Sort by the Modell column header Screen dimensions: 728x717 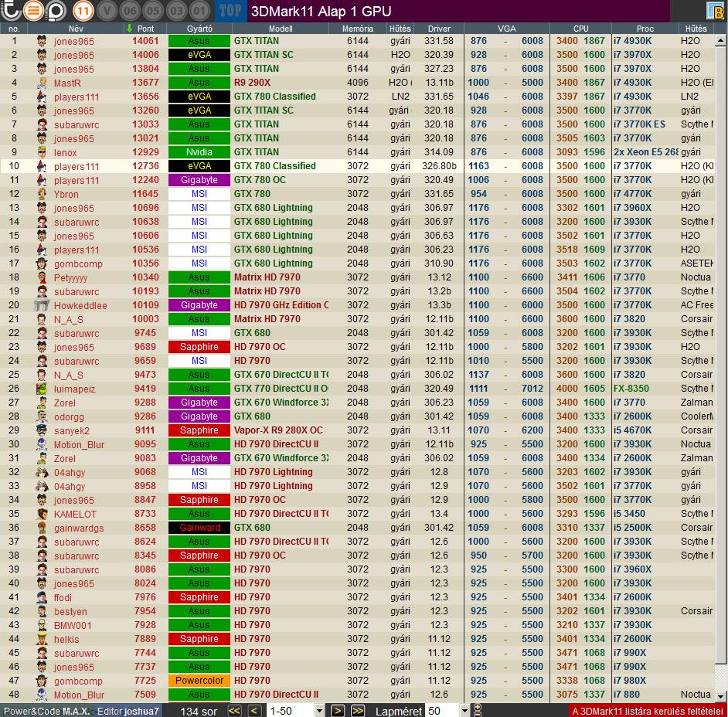pyautogui.click(x=281, y=29)
